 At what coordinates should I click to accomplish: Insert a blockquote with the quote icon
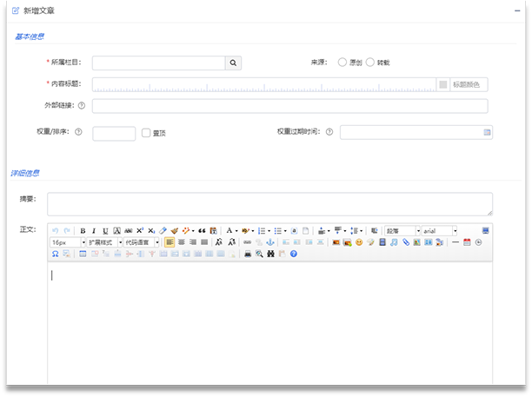(202, 231)
